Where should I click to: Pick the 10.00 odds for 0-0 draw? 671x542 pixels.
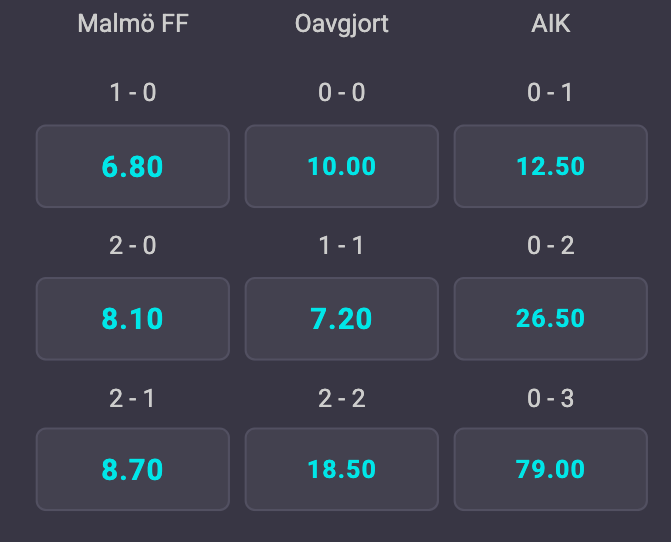[x=342, y=166]
